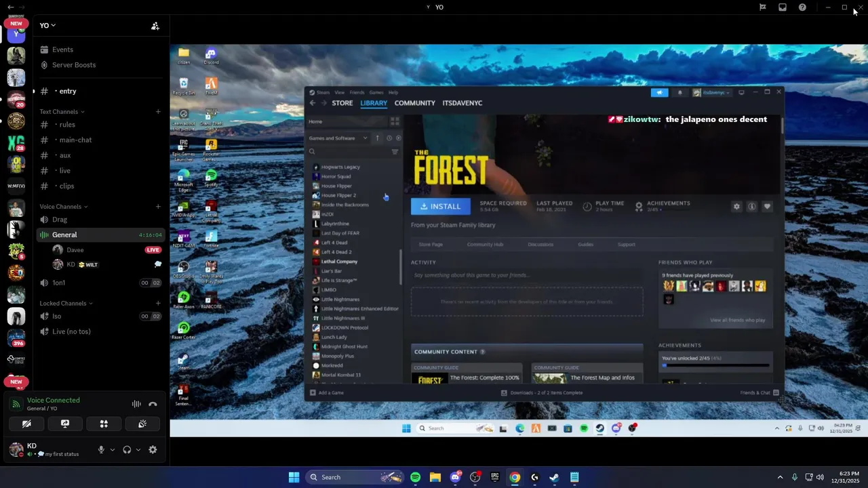Screen dimensions: 868x488
Task: Mute the microphone in user panel
Action: pos(101,449)
